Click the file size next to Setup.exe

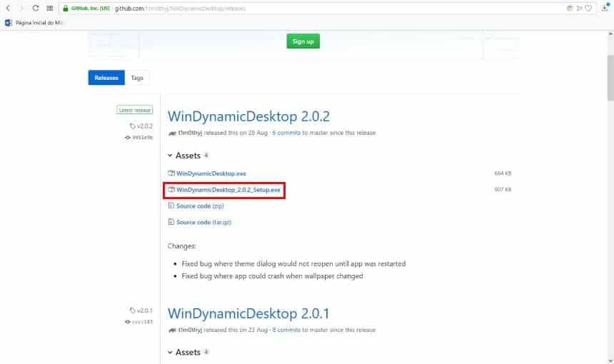[503, 189]
